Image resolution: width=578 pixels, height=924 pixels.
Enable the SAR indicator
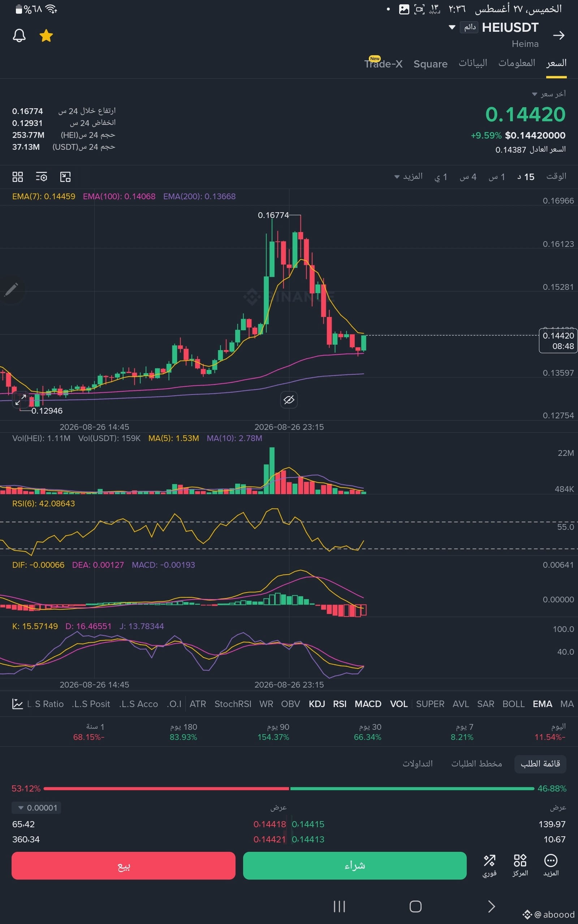486,704
